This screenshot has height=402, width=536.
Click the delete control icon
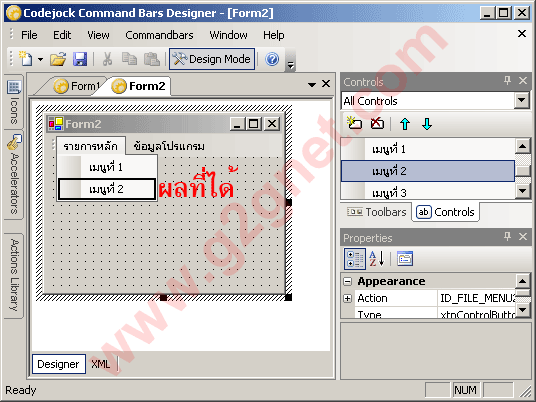pos(377,123)
